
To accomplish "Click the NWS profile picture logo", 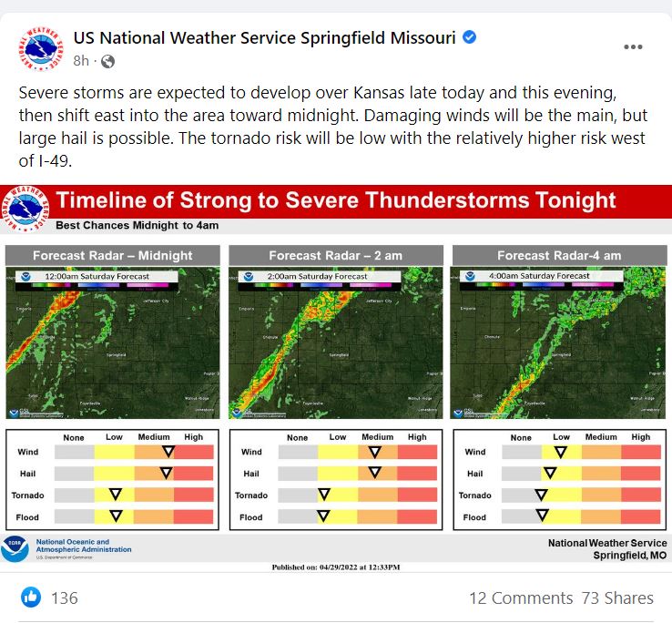I will pos(41,49).
